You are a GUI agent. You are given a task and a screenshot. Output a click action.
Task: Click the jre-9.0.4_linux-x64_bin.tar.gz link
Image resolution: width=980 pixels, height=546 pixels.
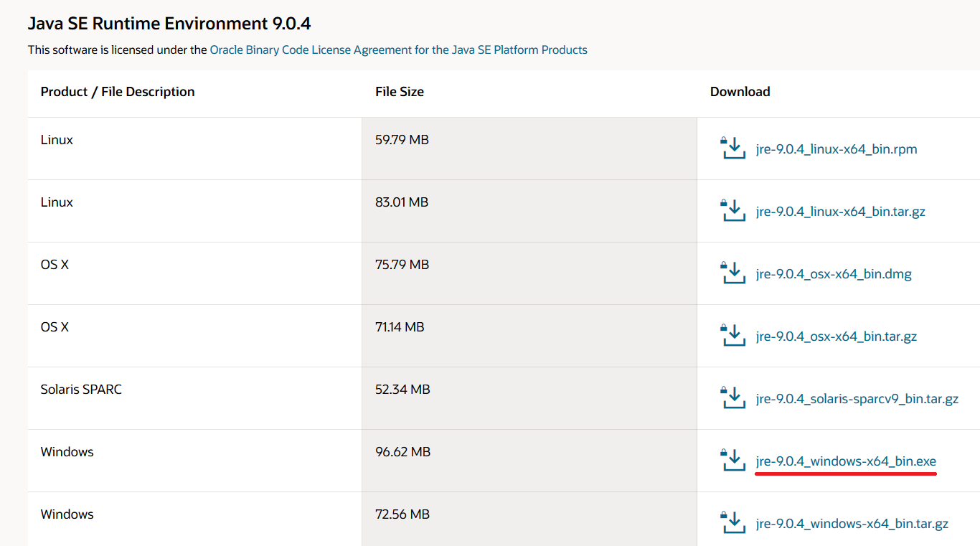[x=840, y=212]
